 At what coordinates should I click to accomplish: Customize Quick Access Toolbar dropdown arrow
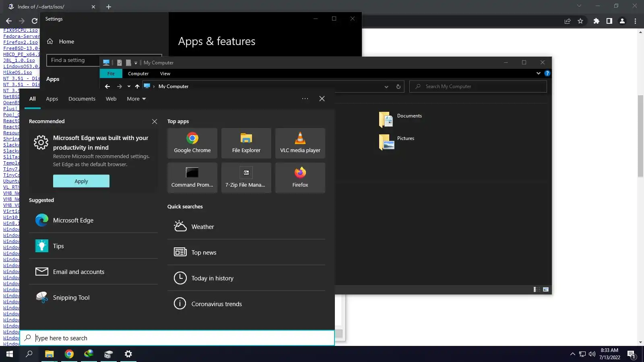click(x=136, y=63)
